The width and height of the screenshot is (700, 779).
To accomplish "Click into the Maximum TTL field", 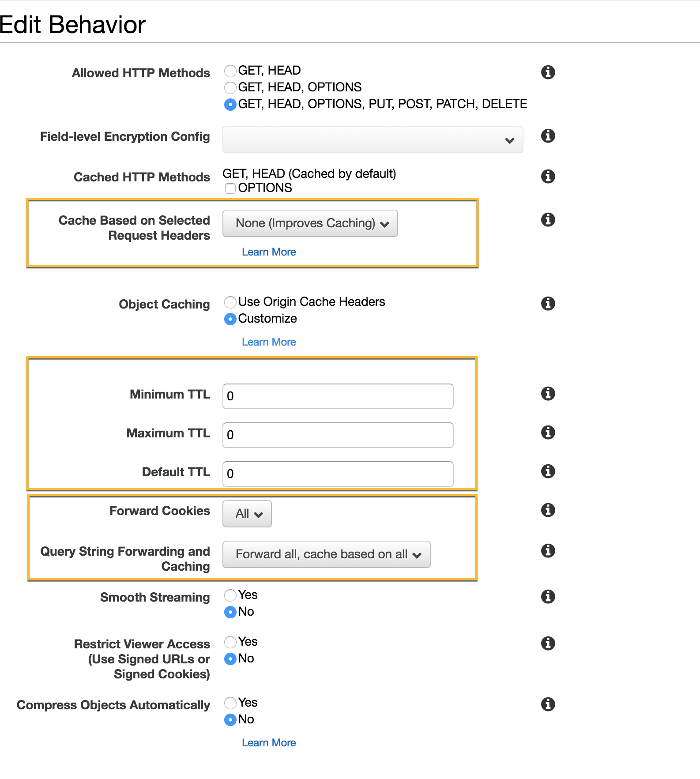I will [338, 435].
